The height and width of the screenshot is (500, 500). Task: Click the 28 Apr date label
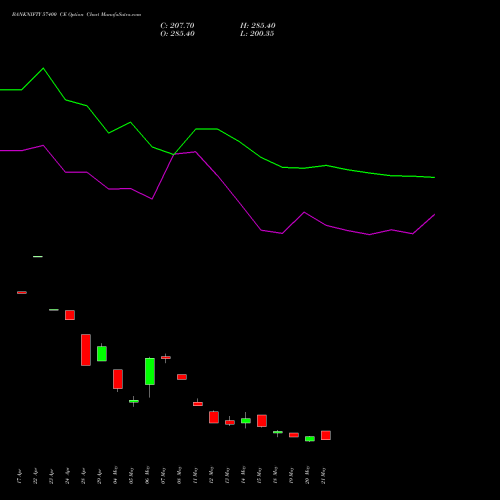pos(83,477)
